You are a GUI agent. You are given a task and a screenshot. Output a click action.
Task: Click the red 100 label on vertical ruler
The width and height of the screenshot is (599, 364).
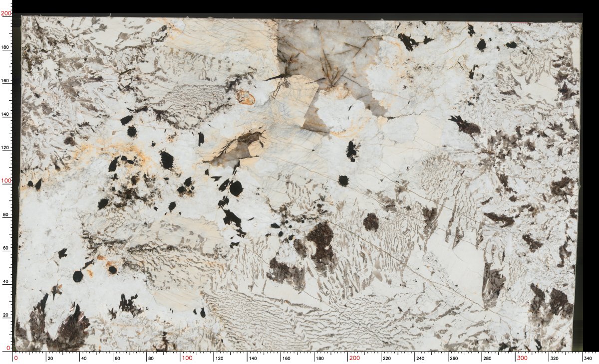(6, 181)
